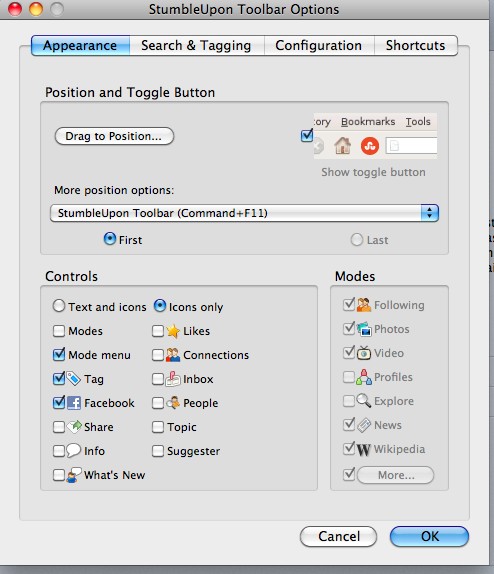Click Tools in the toolbar preview
The width and height of the screenshot is (494, 574).
click(418, 122)
